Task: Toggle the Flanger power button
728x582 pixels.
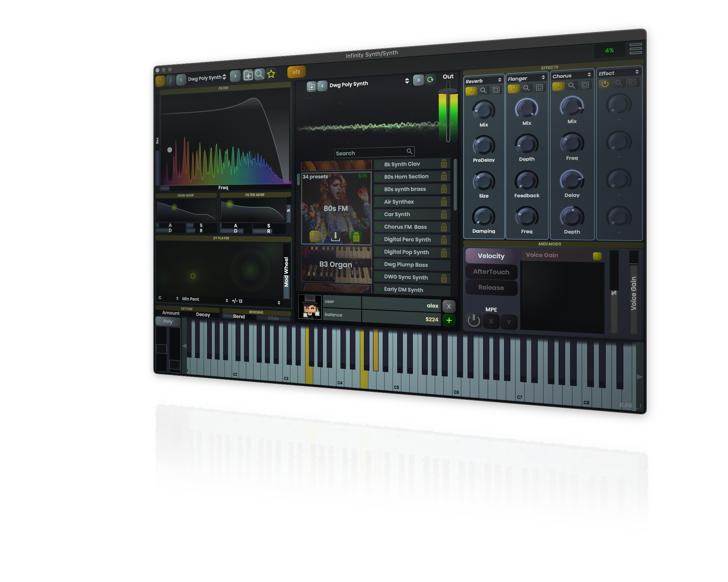Action: [514, 88]
